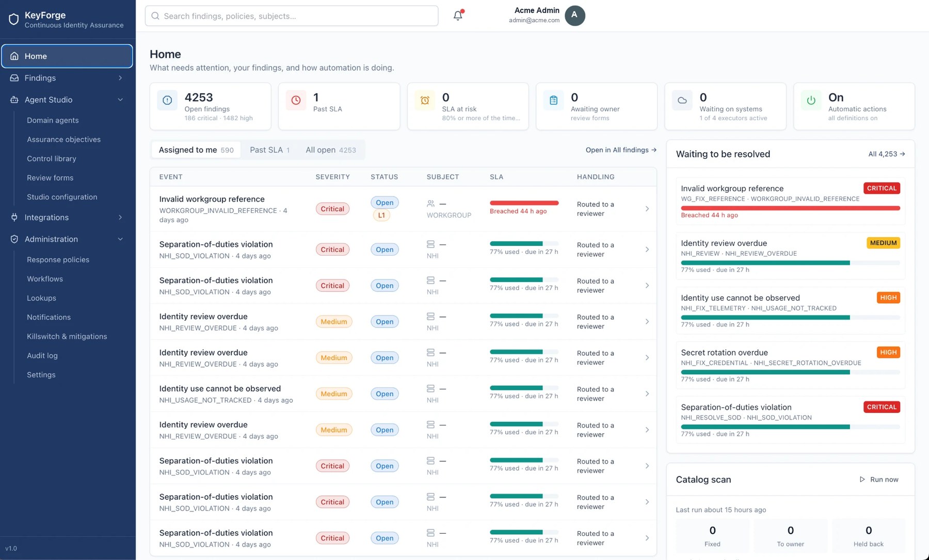Open the Invalid workgroup reference row chevron
Image resolution: width=929 pixels, height=560 pixels.
[x=647, y=209]
